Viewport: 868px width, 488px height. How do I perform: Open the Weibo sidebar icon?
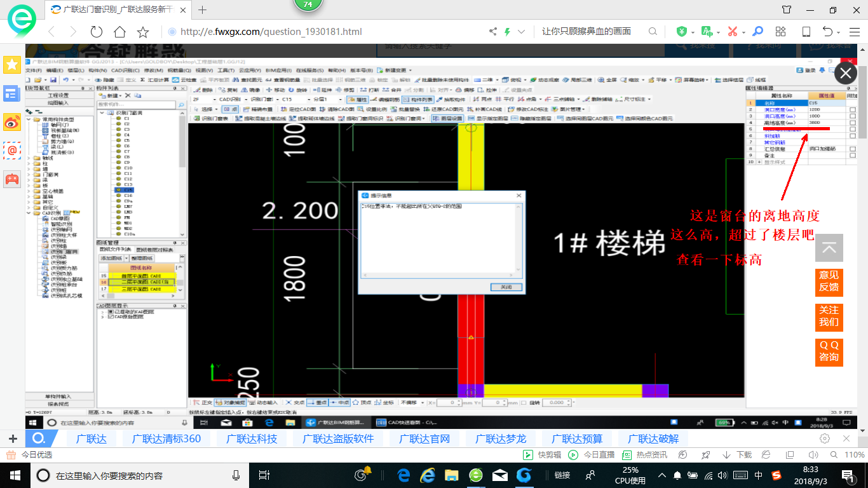tap(12, 122)
